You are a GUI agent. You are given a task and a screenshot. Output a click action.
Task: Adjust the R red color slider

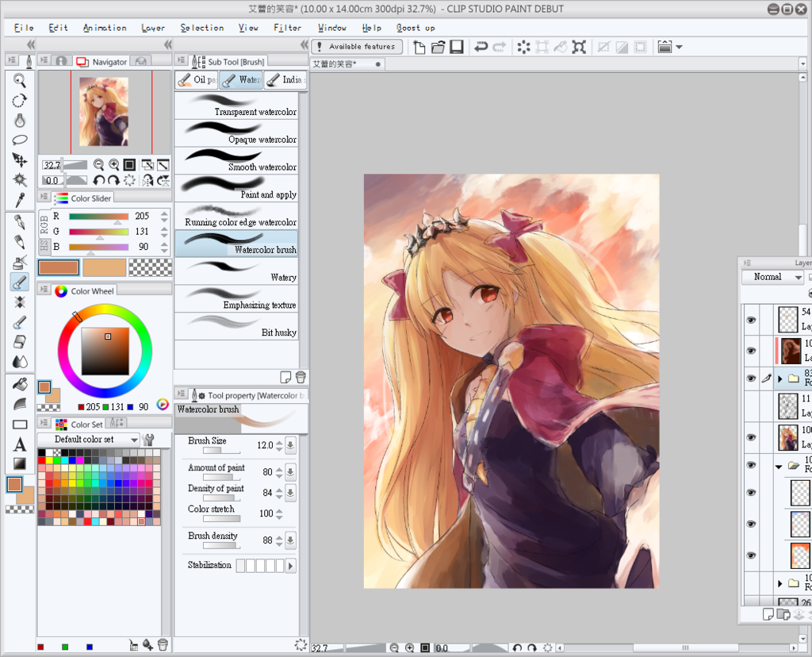click(99, 217)
